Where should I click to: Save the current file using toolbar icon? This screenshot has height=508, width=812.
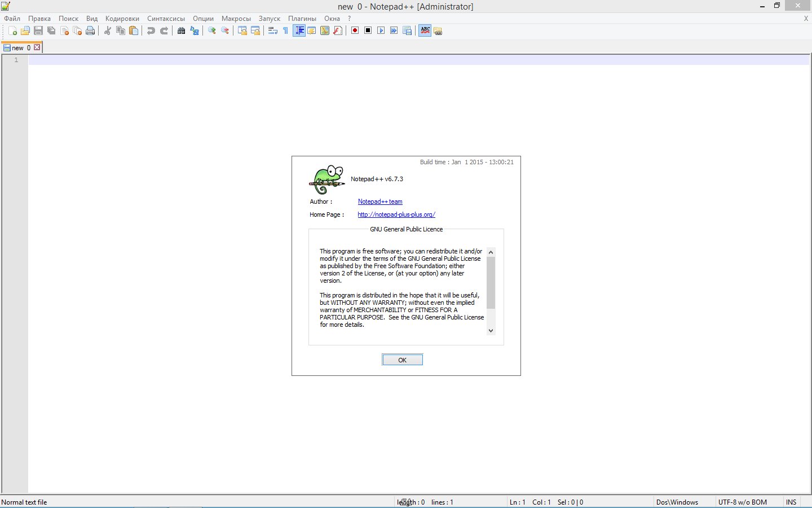click(38, 30)
